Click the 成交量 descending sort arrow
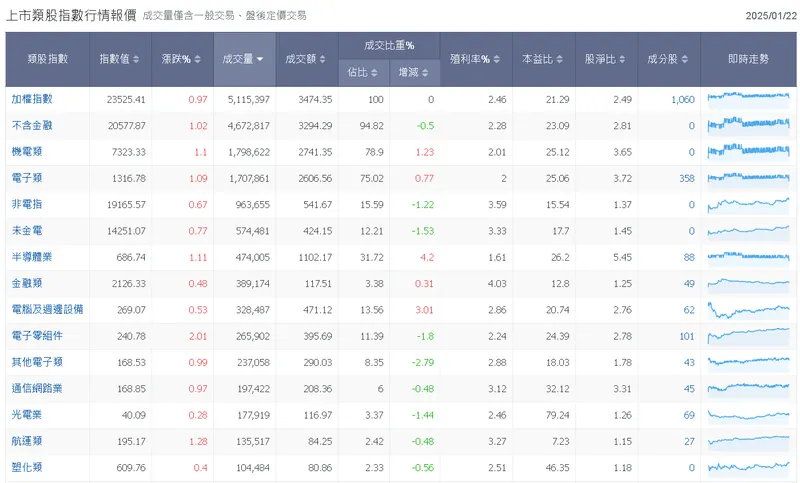This screenshot has height=483, width=800. 260,59
